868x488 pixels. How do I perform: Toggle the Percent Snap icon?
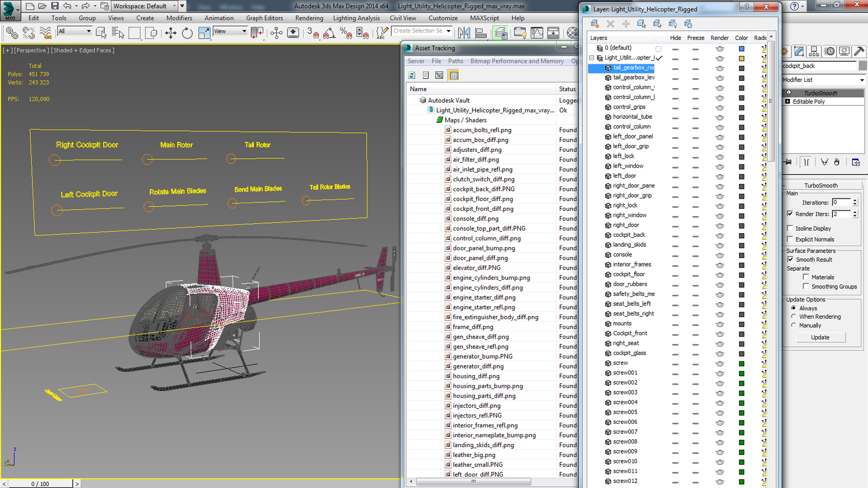click(x=346, y=33)
